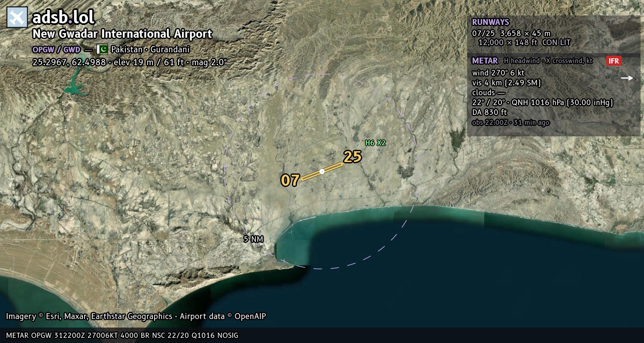Click the vis 4 km (2.49 SM) reading

coord(506,83)
